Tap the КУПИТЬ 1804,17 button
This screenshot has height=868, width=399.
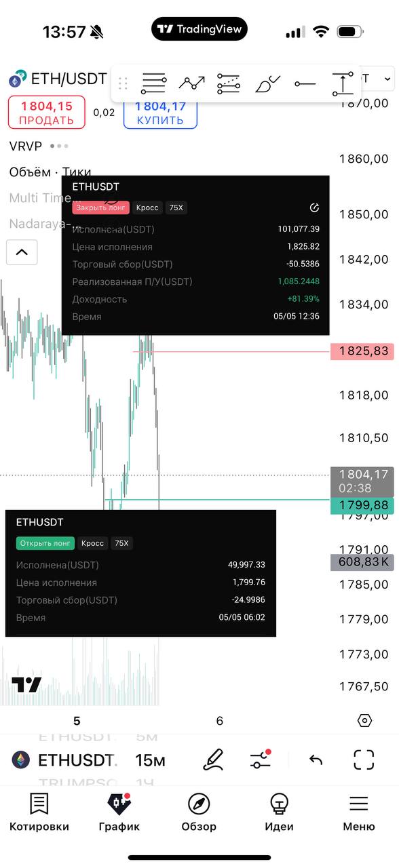click(160, 112)
